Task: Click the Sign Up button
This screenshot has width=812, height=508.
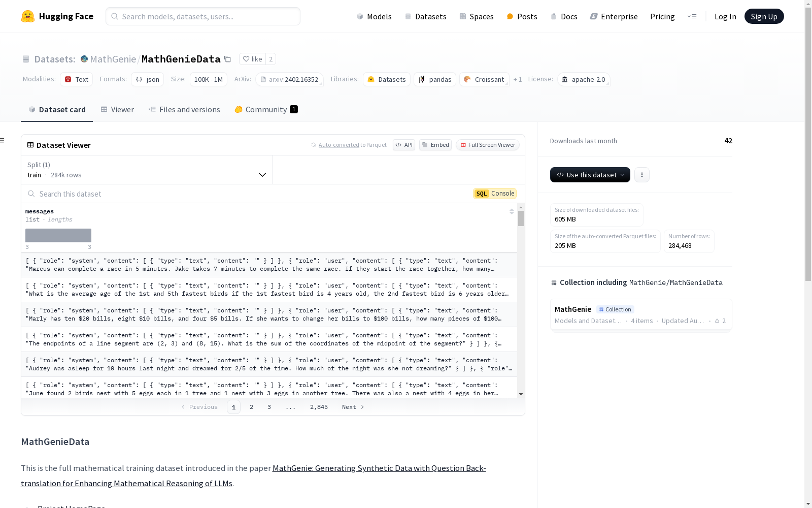Action: 764,16
